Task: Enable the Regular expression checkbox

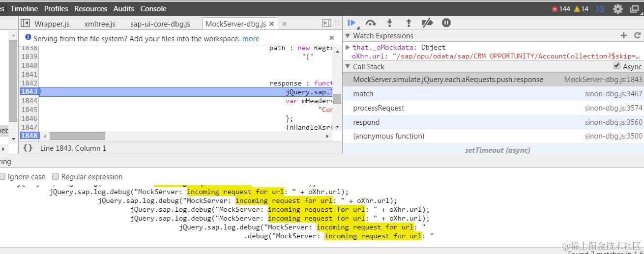Action: (x=56, y=176)
